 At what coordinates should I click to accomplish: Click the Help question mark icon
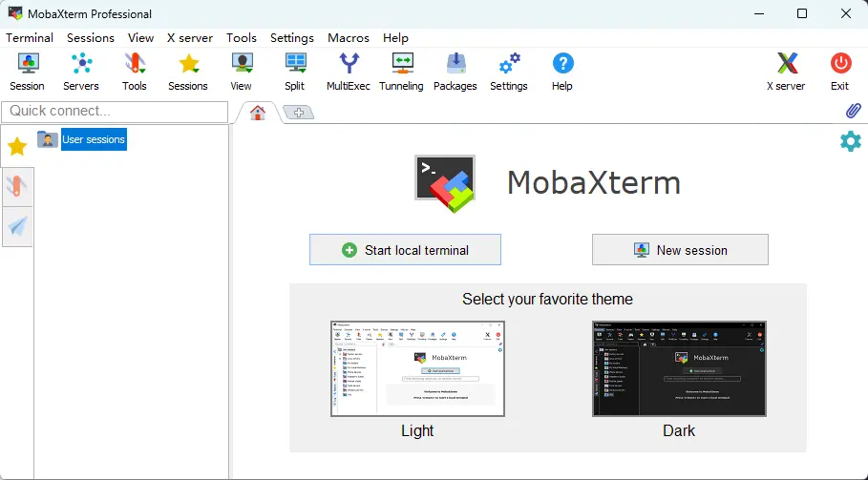(x=563, y=63)
